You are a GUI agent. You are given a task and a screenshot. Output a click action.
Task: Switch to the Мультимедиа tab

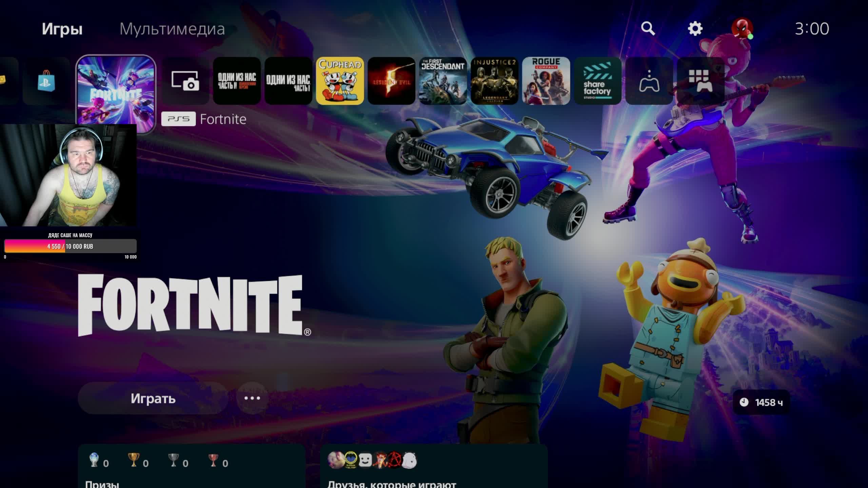172,29
